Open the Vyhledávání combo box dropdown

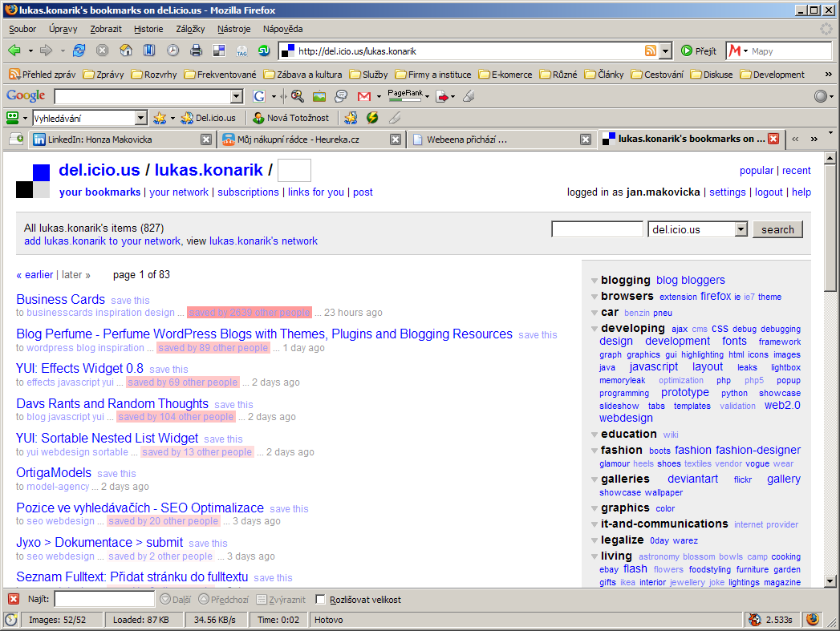pyautogui.click(x=141, y=118)
